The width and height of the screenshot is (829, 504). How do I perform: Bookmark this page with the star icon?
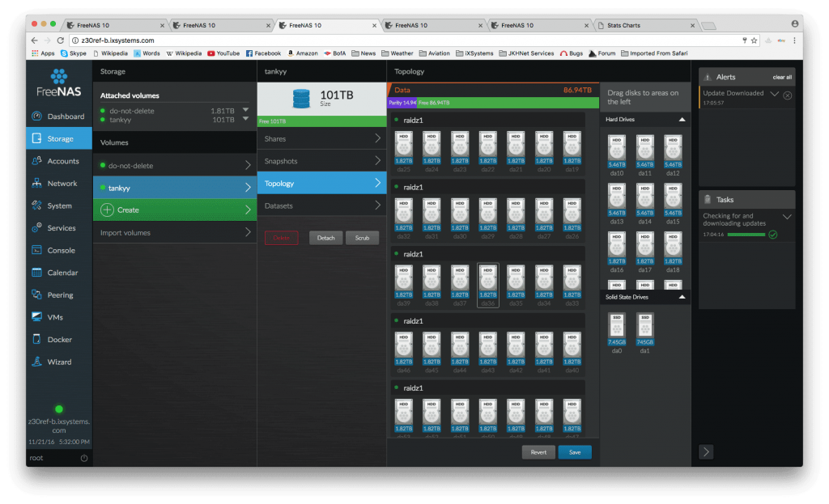click(754, 40)
